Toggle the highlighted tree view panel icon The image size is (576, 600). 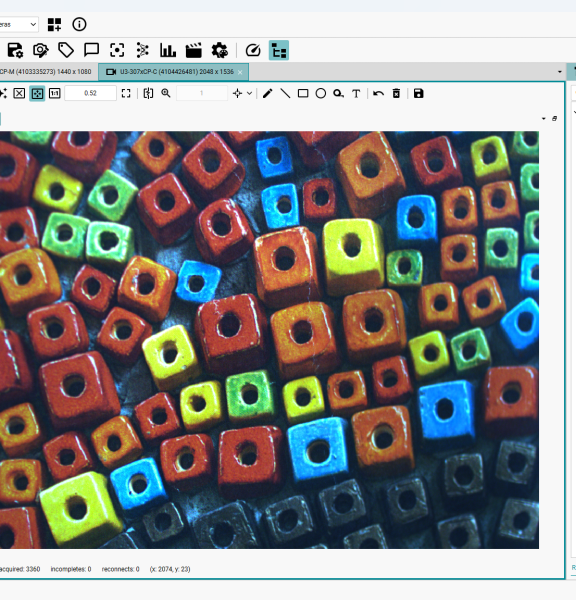(279, 50)
